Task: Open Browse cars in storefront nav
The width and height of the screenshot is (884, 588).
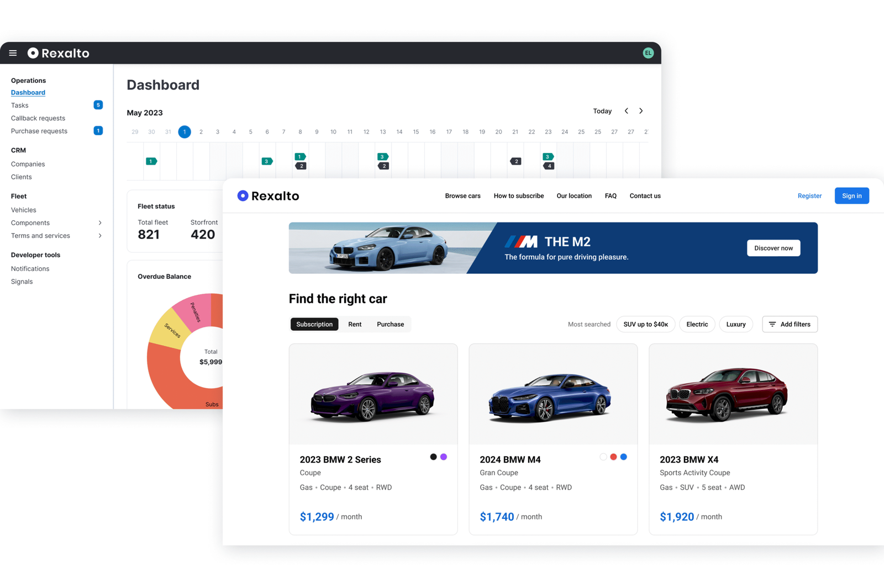Action: click(x=463, y=196)
